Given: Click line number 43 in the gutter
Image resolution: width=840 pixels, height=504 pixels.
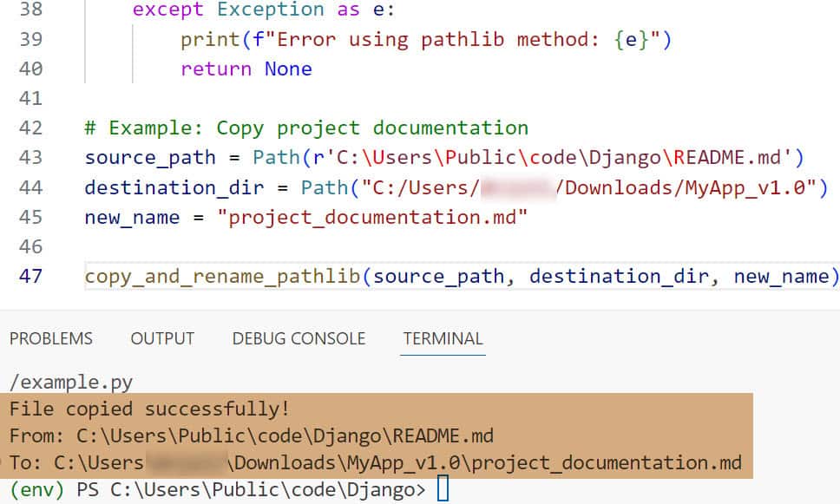Looking at the screenshot, I should point(30,157).
